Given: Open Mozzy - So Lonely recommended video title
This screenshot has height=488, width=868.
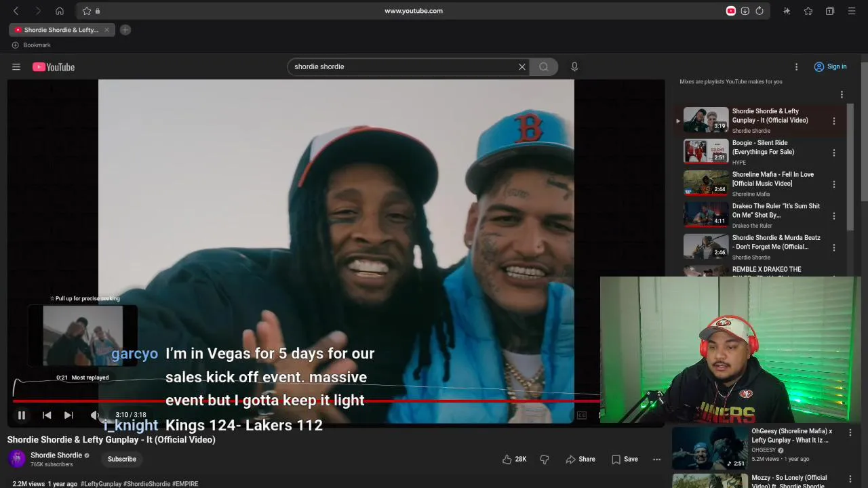Looking at the screenshot, I should pos(789,481).
